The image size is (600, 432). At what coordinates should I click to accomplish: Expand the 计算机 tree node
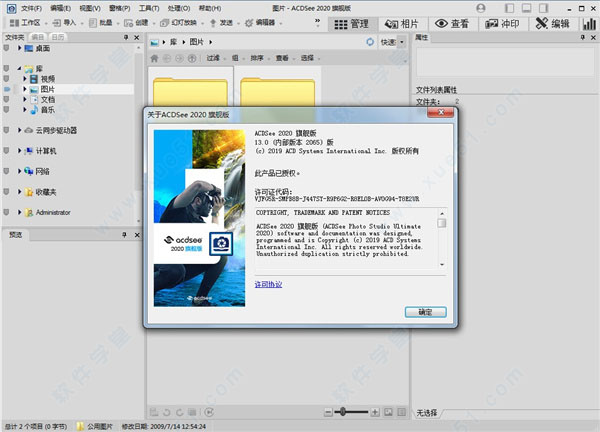19,151
